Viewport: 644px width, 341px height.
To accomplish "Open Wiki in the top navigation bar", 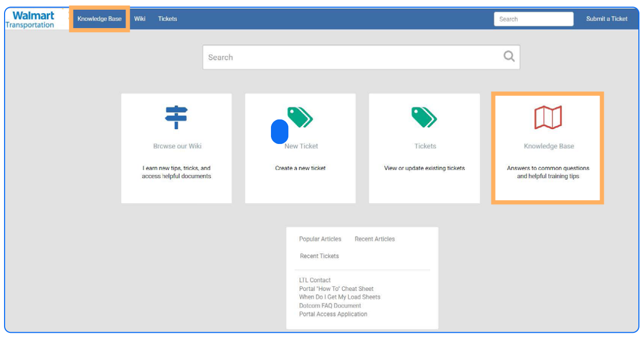I will click(x=140, y=19).
